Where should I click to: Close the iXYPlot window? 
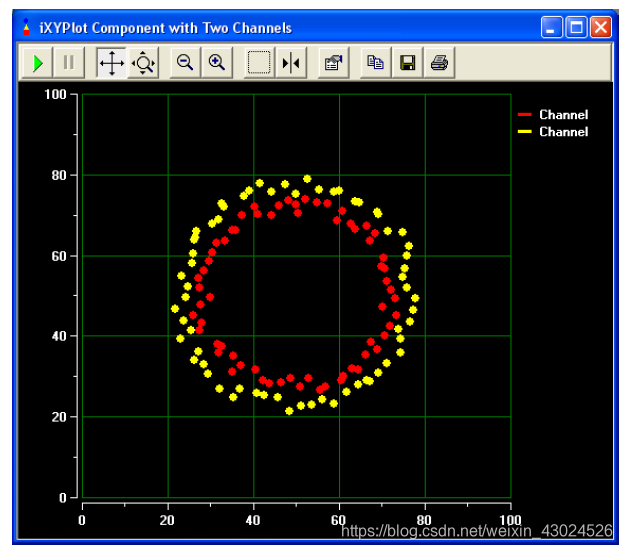click(601, 27)
